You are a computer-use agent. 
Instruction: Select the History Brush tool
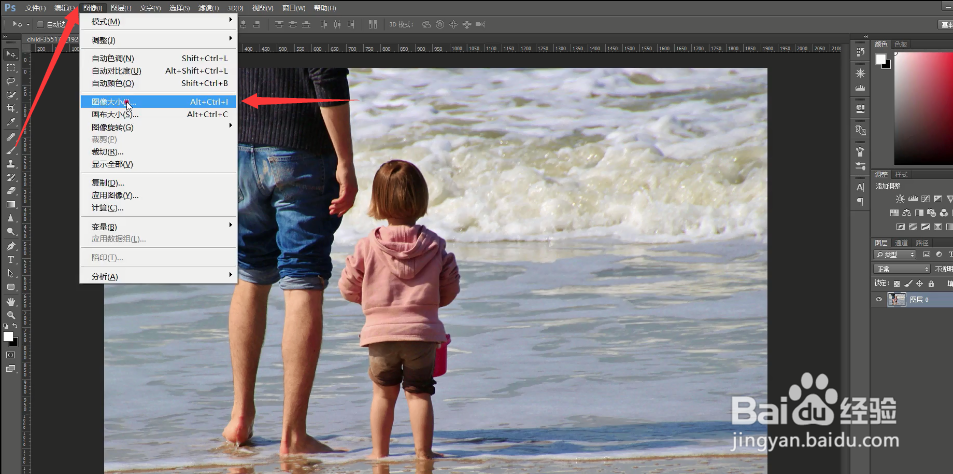(x=11, y=177)
